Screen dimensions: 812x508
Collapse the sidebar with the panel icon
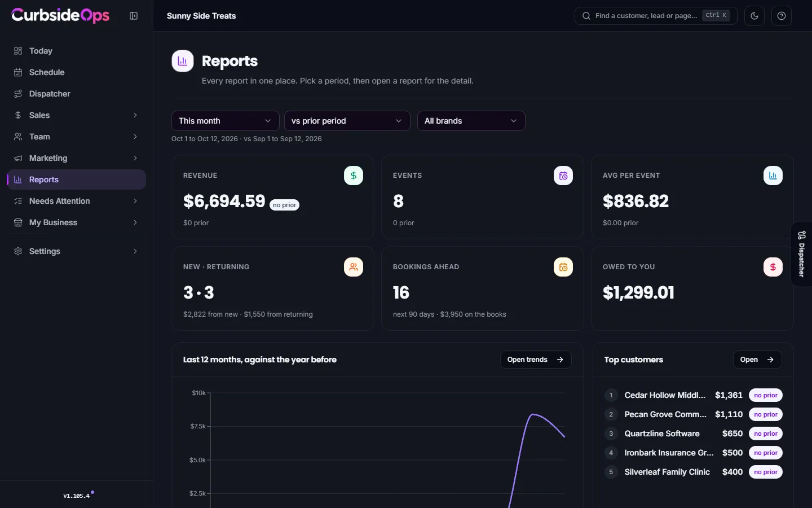134,16
